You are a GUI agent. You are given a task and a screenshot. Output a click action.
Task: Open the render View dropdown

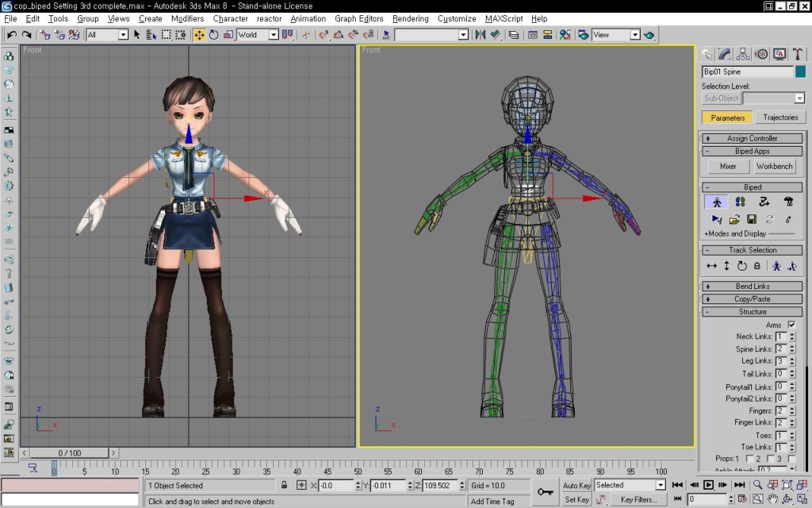(635, 35)
